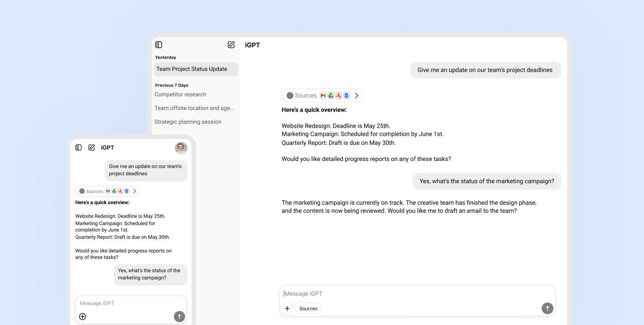Screen dimensions: 644x325
Task: Open the Strategic planning session chat
Action: point(188,122)
